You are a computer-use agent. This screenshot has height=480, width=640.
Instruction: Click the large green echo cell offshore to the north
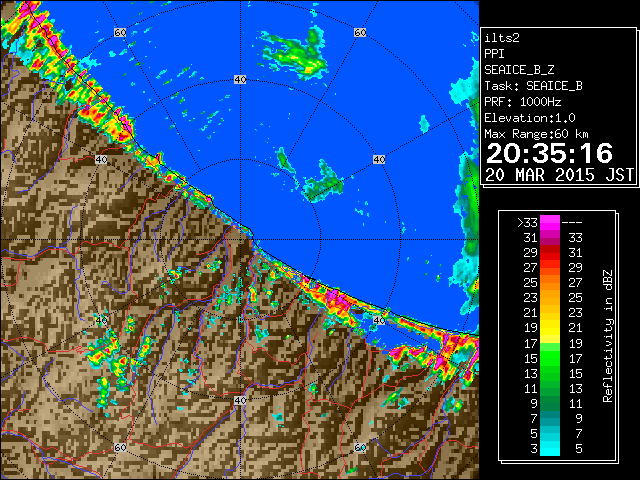click(298, 53)
